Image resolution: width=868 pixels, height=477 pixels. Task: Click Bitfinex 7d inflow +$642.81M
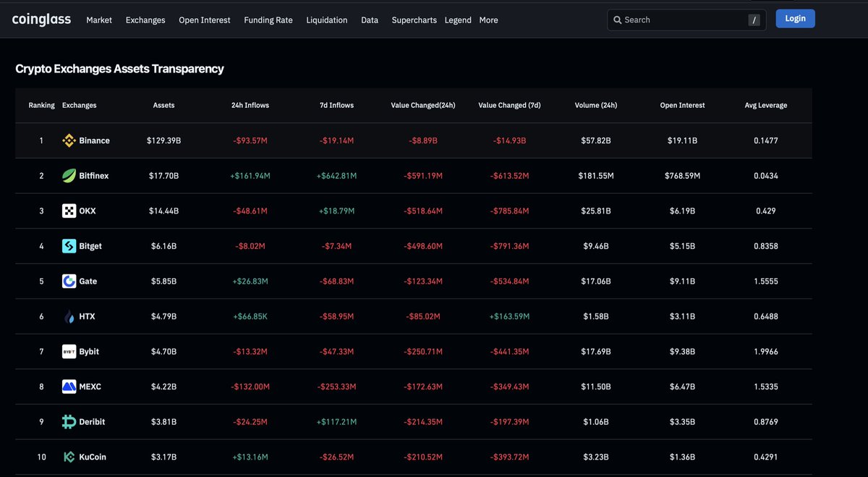point(337,176)
